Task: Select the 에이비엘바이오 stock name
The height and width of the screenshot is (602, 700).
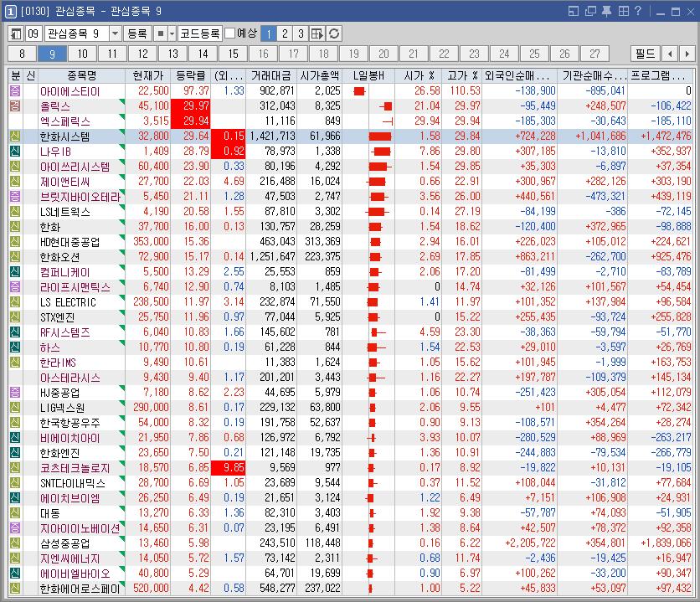Action: pos(75,573)
